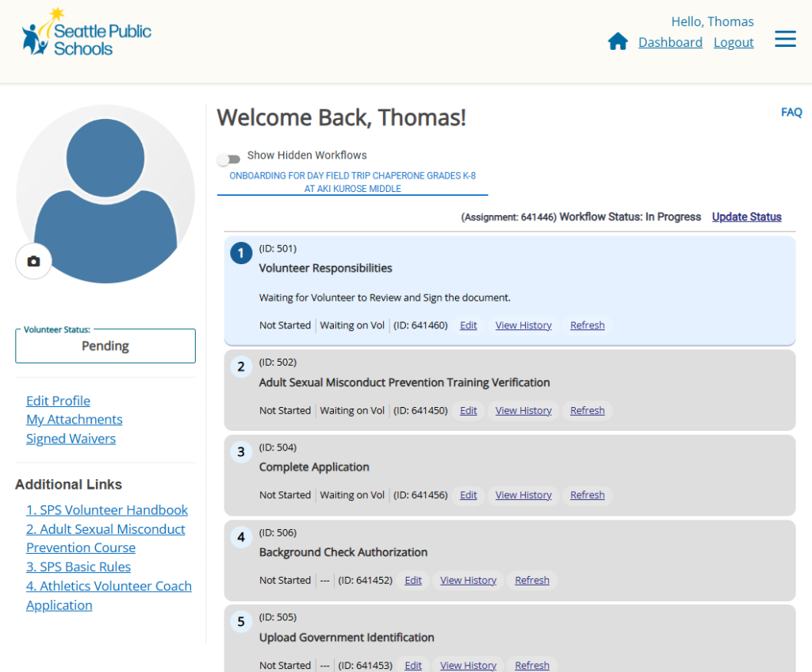Refresh the Background Check Authorization step
The width and height of the screenshot is (812, 672).
click(x=532, y=580)
